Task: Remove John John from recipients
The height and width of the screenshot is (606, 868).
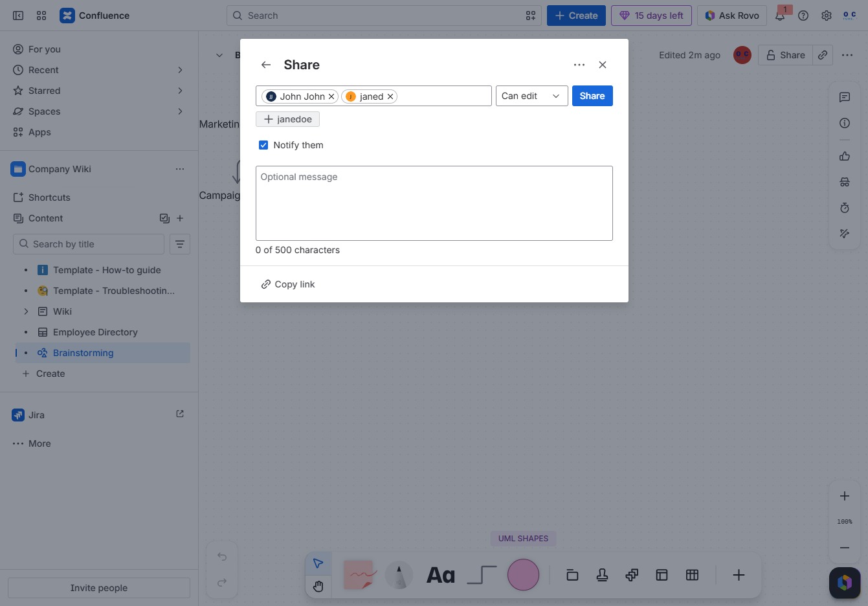Action: pyautogui.click(x=331, y=96)
